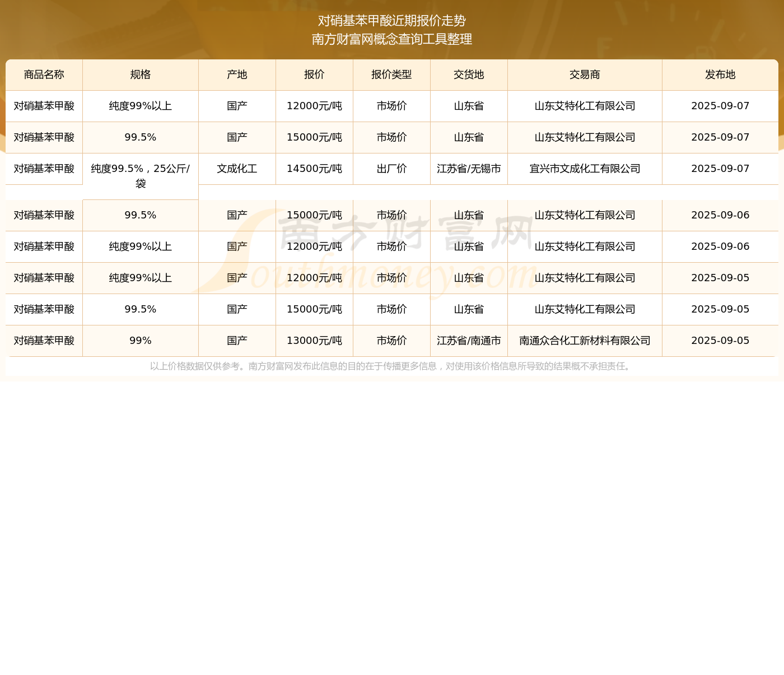Click the 商品名称 column header

[44, 75]
